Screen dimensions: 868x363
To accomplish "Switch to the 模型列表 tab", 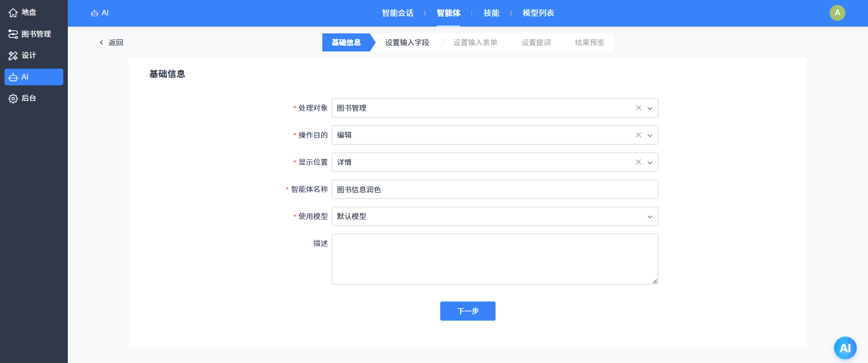I will pos(538,13).
